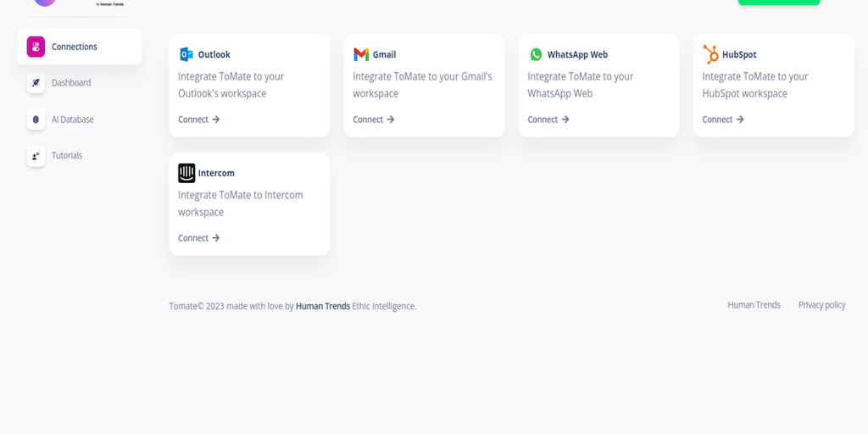Screen dimensions: 868x434
Task: Open the Privacy policy footer link
Action: point(821,305)
